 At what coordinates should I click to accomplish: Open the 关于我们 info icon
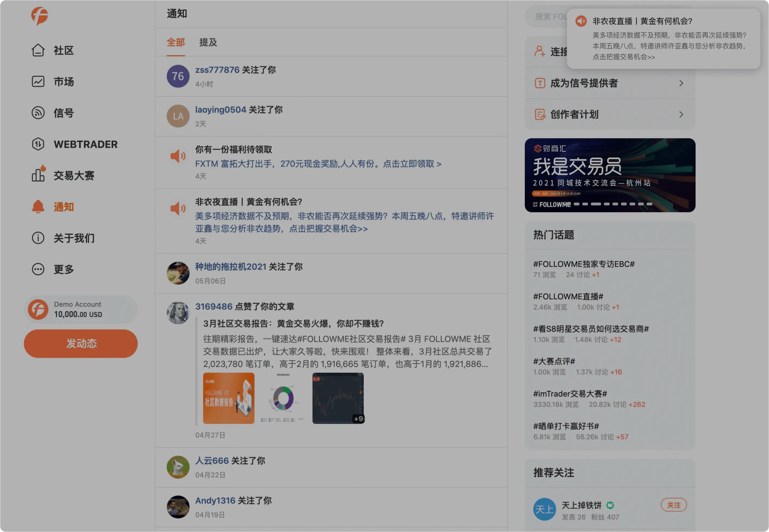38,238
